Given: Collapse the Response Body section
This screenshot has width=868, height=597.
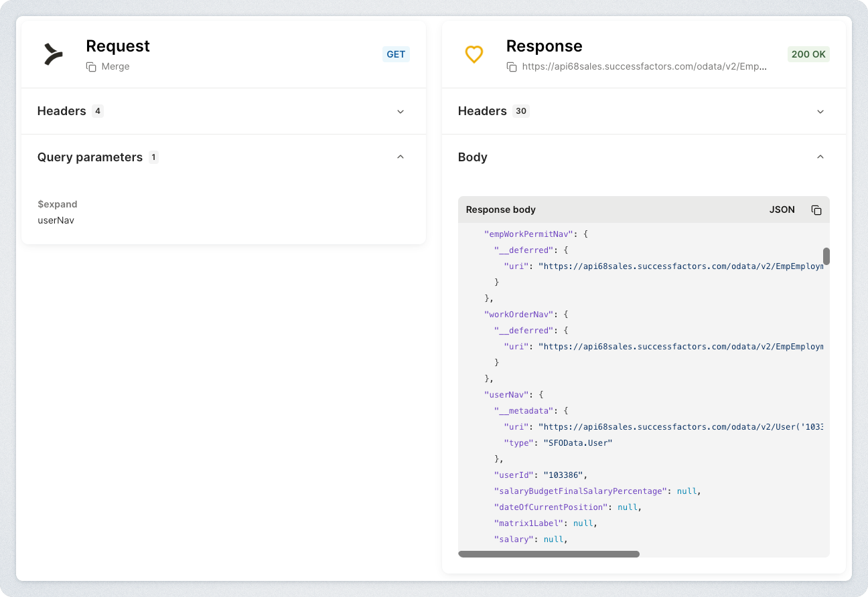Looking at the screenshot, I should 820,157.
